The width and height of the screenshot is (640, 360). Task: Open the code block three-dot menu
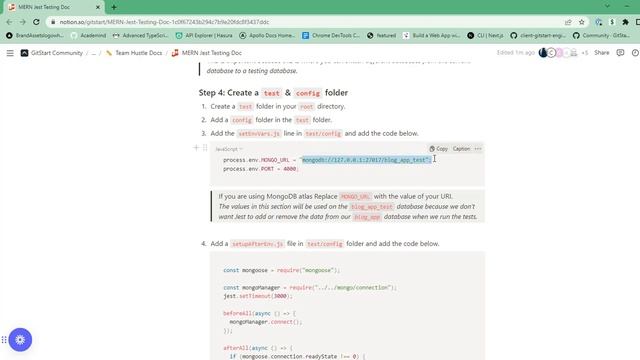[478, 149]
